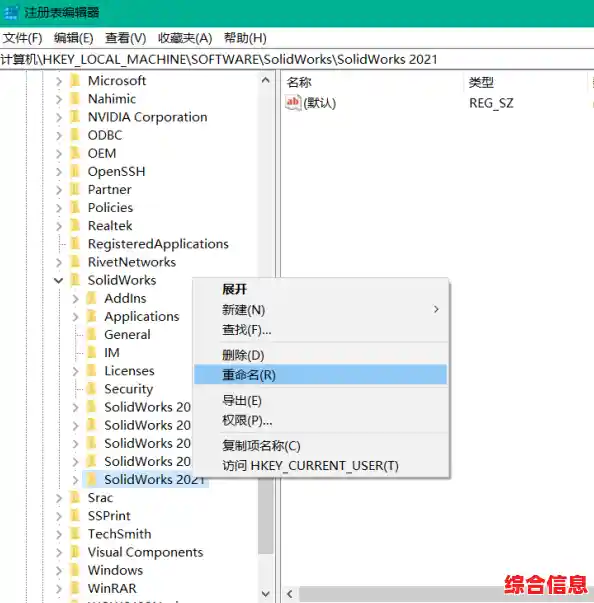Image resolution: width=594 pixels, height=603 pixels.
Task: Expand the SolidWorks 2021 subkey
Action: tap(75, 480)
